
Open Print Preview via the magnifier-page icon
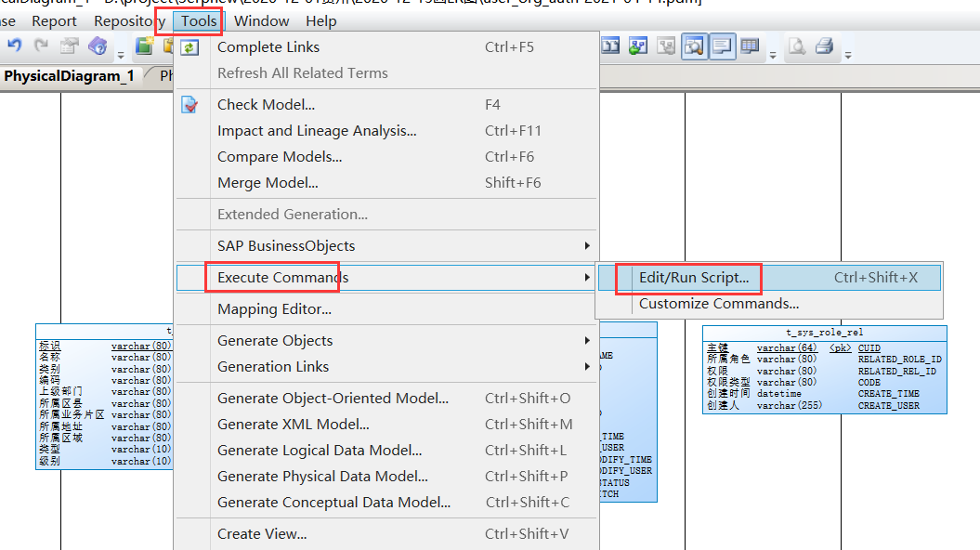[x=795, y=46]
